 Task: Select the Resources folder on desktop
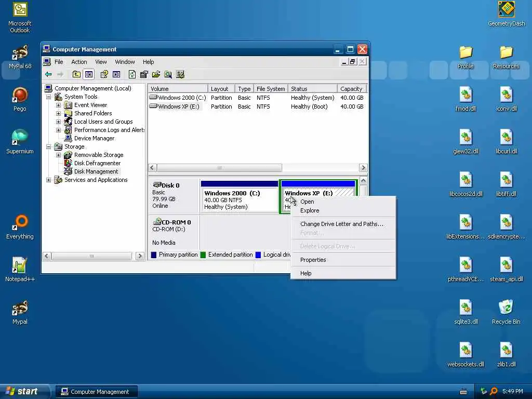(506, 57)
